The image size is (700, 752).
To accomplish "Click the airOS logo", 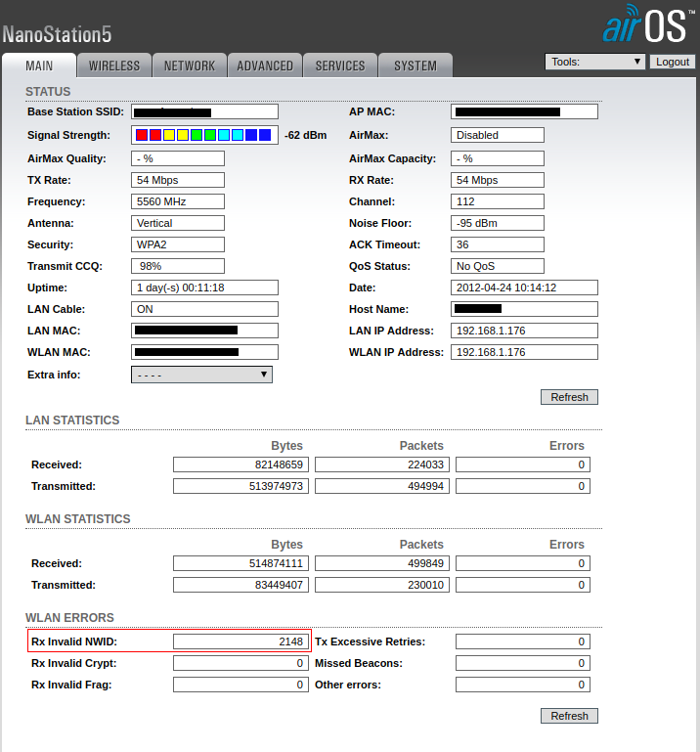I will [x=646, y=25].
